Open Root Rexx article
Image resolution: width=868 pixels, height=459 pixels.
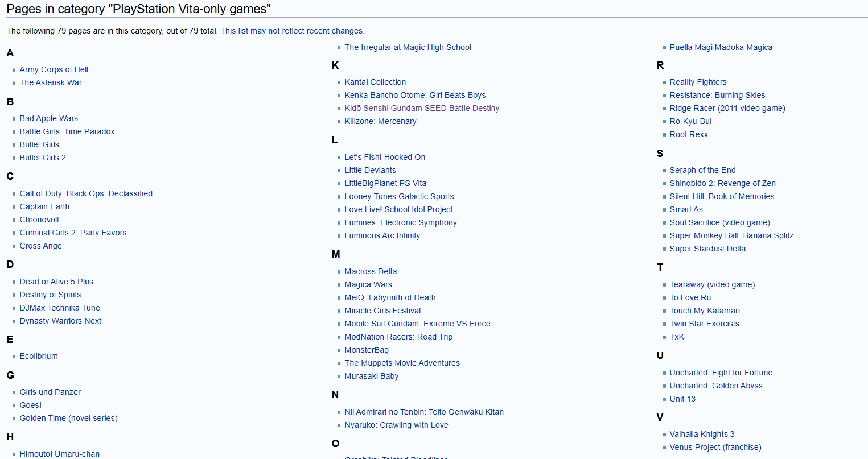[689, 134]
